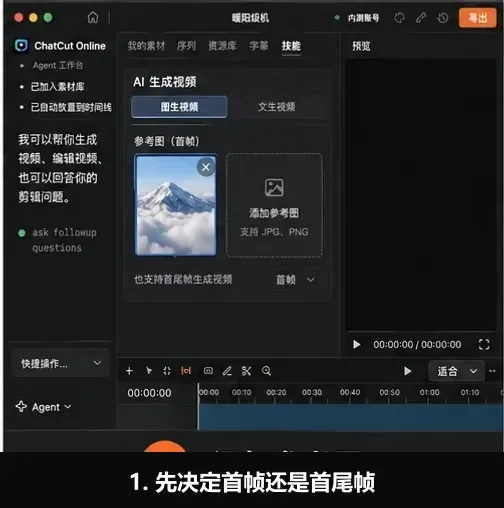
Task: Click the home icon in title bar
Action: point(93,17)
